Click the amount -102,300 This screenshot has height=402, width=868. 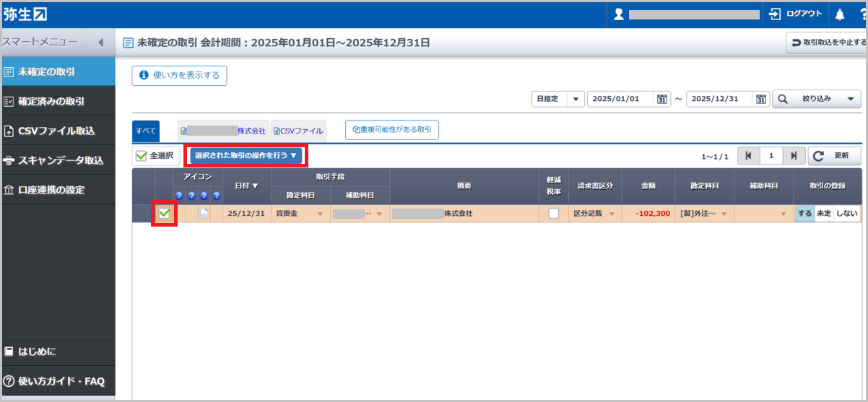coord(654,214)
